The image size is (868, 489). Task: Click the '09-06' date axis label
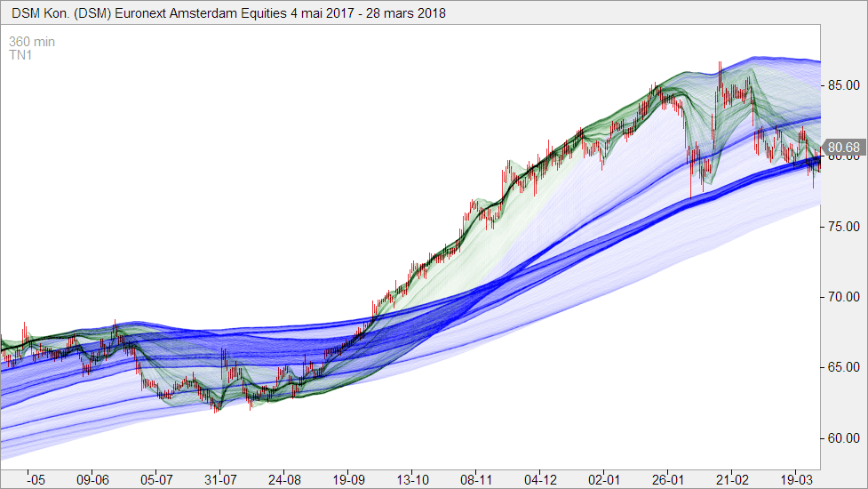point(92,479)
